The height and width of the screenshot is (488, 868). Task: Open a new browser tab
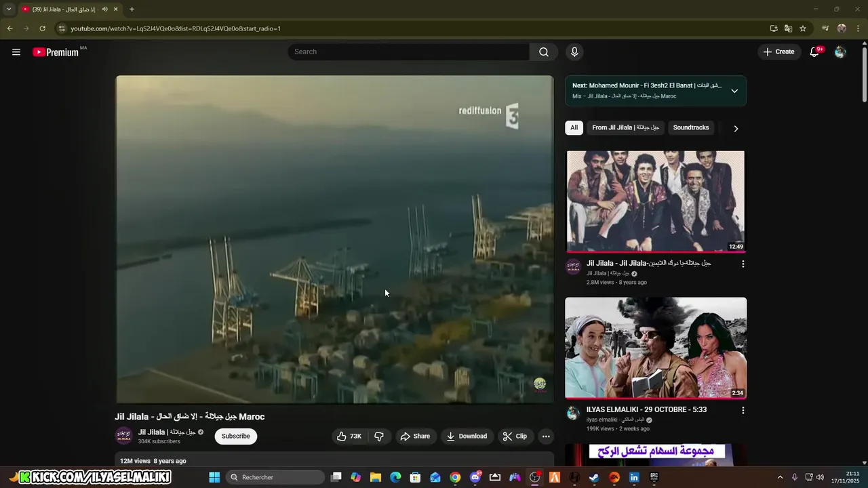[132, 9]
